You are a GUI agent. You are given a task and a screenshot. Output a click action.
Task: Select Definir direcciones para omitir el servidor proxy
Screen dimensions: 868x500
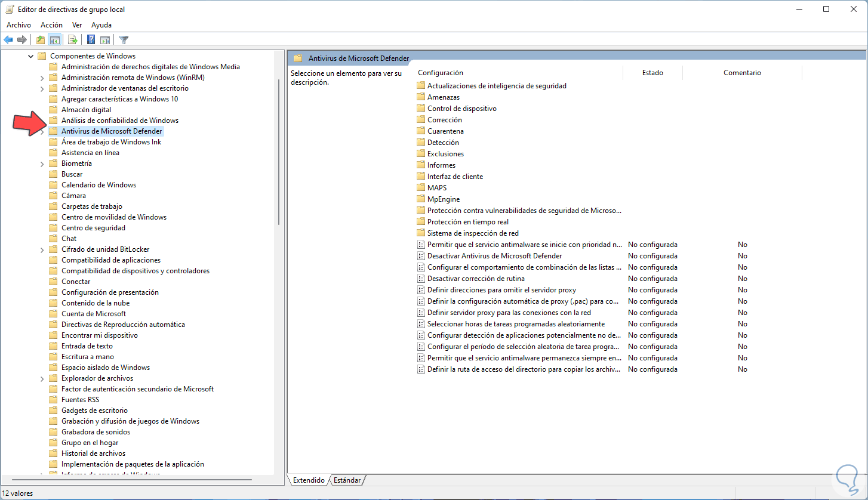point(501,290)
